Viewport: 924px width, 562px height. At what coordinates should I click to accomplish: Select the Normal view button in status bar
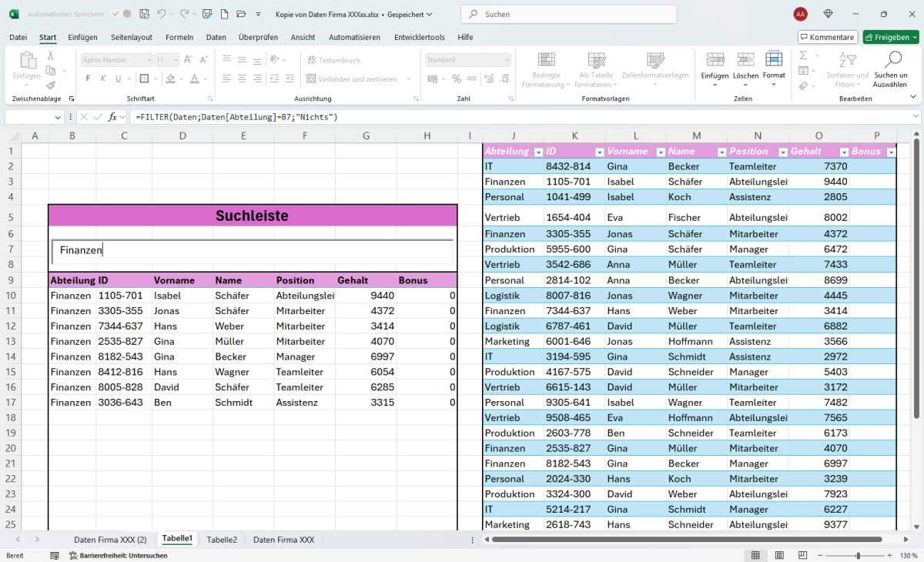tap(755, 555)
